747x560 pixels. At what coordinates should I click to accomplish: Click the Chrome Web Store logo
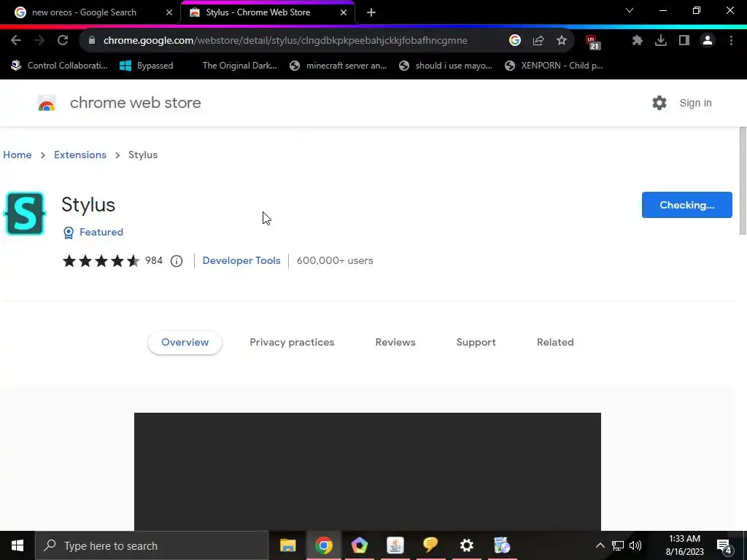coord(47,103)
